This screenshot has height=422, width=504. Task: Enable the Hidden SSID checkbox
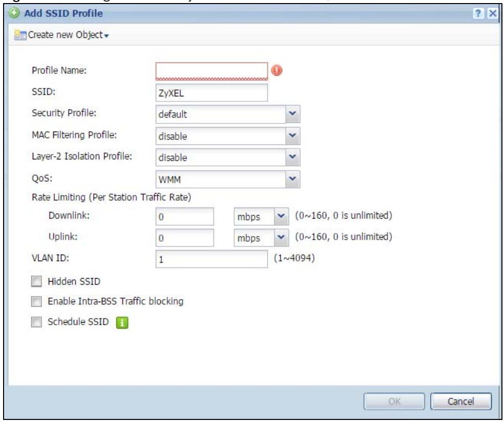coord(36,281)
